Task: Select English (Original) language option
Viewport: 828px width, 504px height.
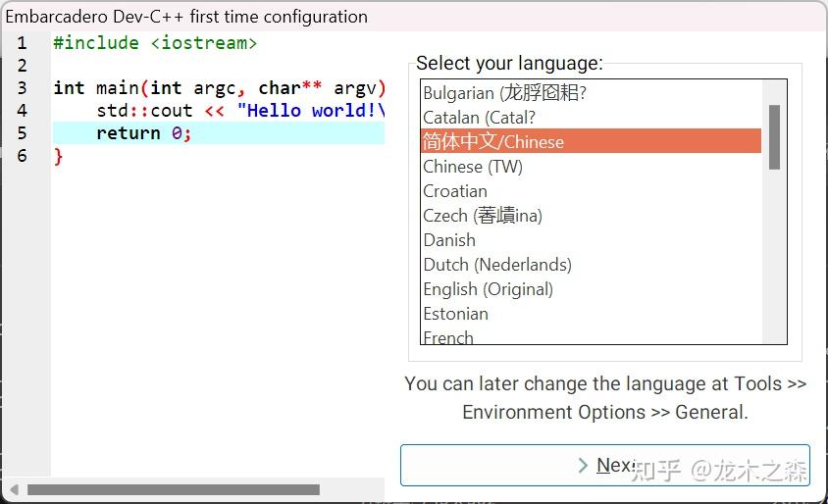Action: 591,288
